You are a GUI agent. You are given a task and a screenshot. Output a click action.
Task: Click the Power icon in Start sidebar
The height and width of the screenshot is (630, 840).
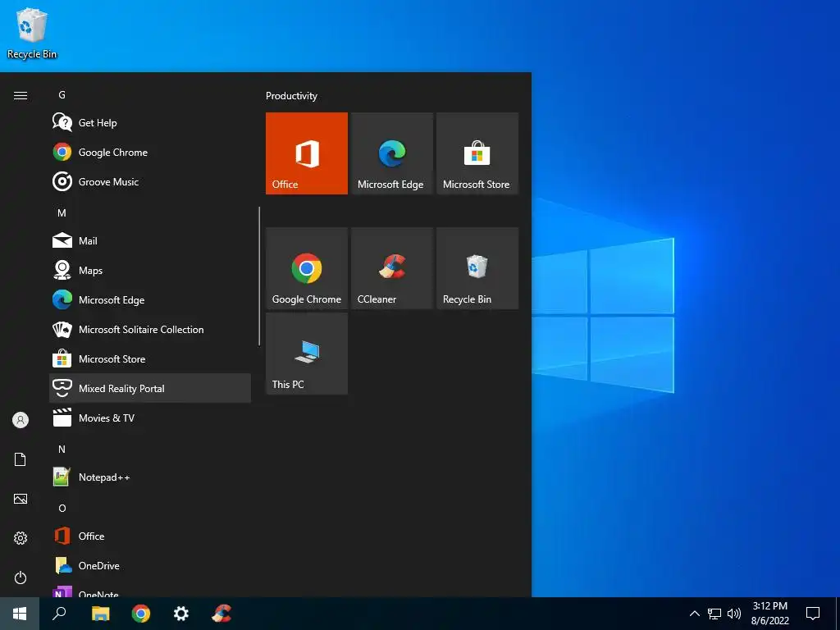(21, 577)
